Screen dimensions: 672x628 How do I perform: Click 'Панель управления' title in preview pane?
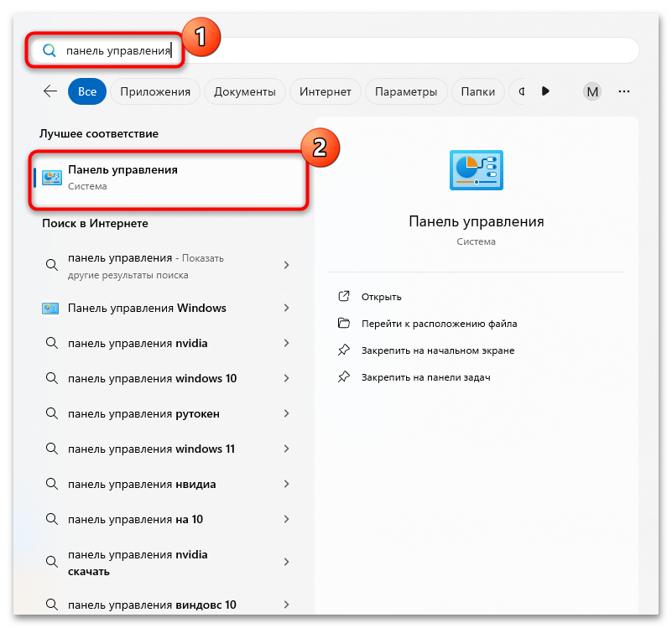coord(477,221)
